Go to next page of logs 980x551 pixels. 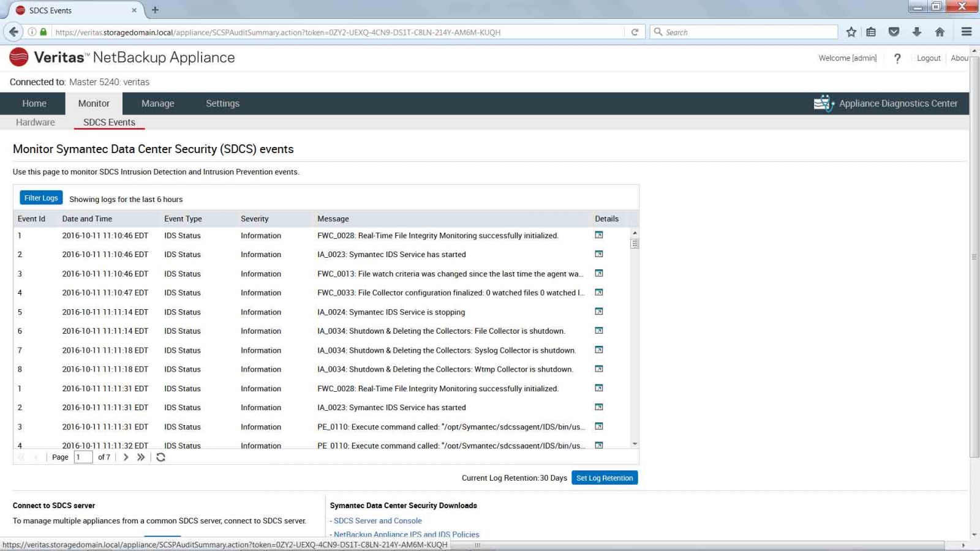[x=126, y=457]
